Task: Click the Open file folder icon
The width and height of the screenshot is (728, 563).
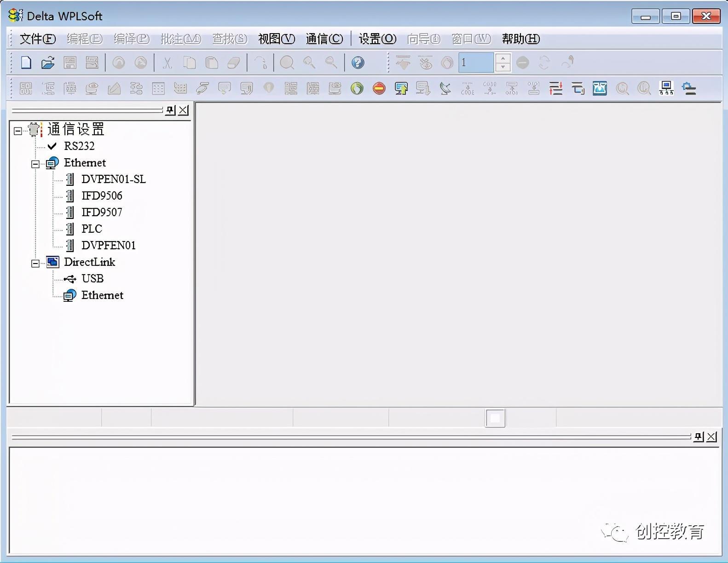Action: (x=48, y=63)
